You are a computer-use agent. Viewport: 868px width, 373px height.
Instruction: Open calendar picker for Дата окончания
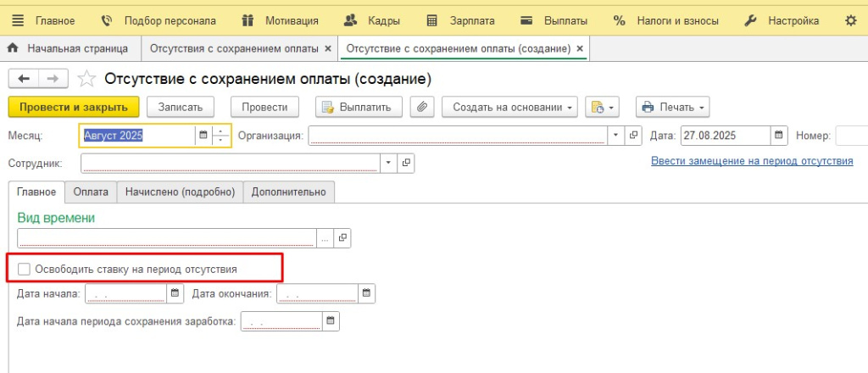coord(366,293)
